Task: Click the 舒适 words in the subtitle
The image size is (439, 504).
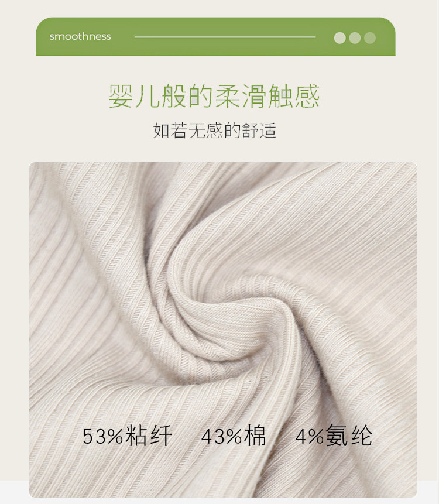Action: [x=259, y=131]
